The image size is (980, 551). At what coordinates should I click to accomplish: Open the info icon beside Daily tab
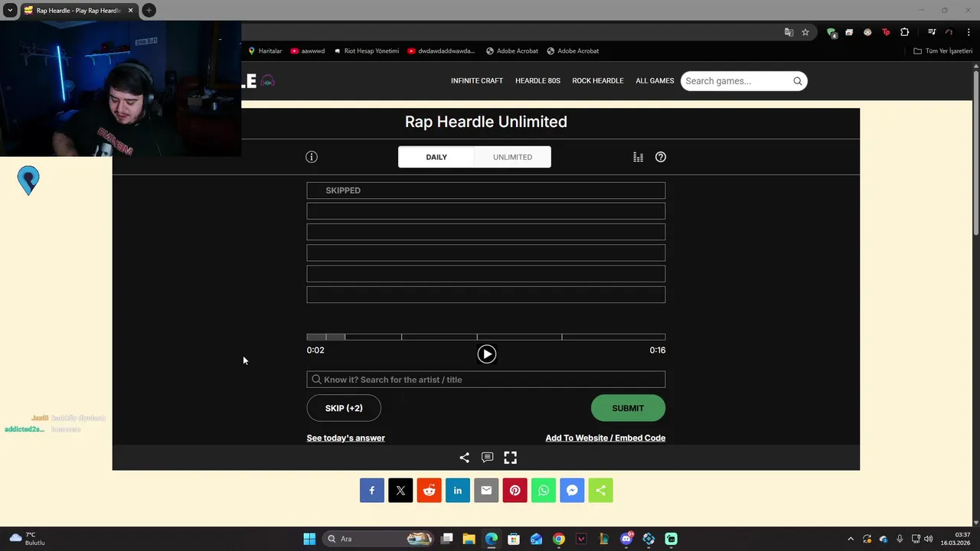(312, 157)
